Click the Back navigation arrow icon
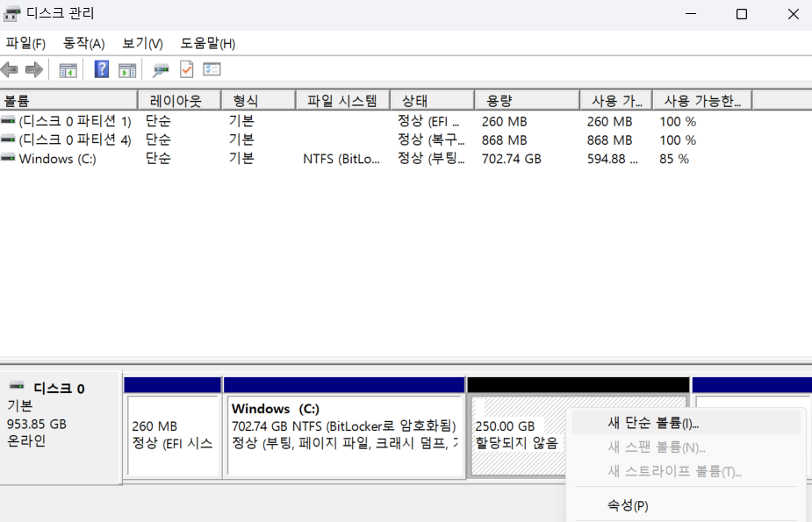The image size is (812, 522). pos(11,69)
